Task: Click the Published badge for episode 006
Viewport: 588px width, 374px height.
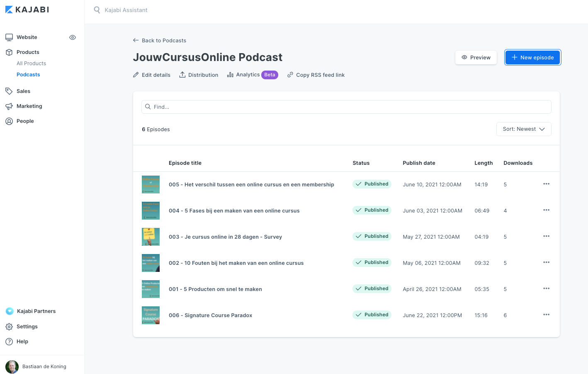Action: 372,315
